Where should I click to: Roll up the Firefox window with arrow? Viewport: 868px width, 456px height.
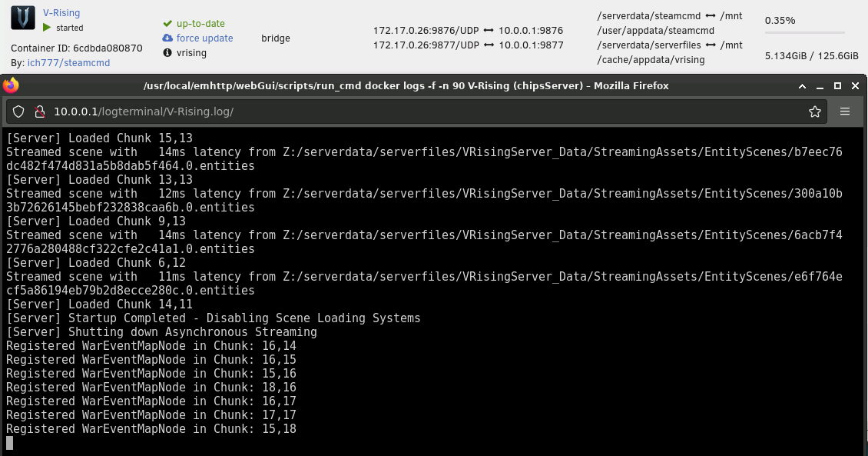coord(802,86)
